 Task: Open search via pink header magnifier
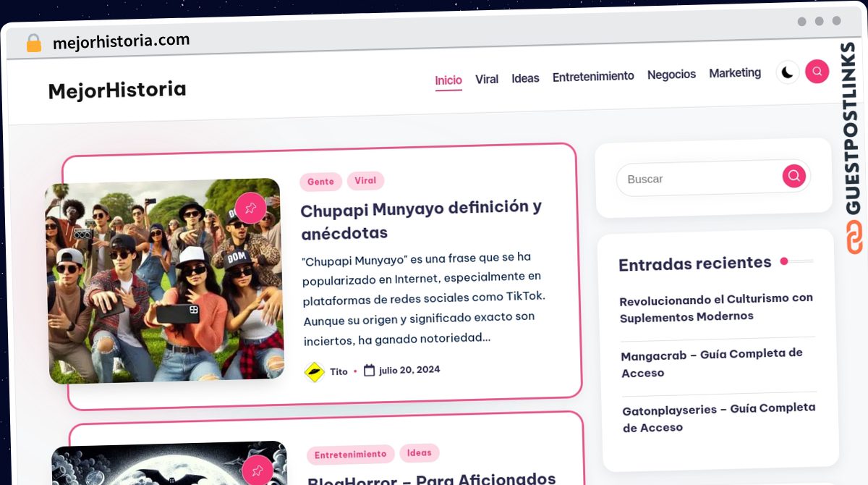click(817, 71)
